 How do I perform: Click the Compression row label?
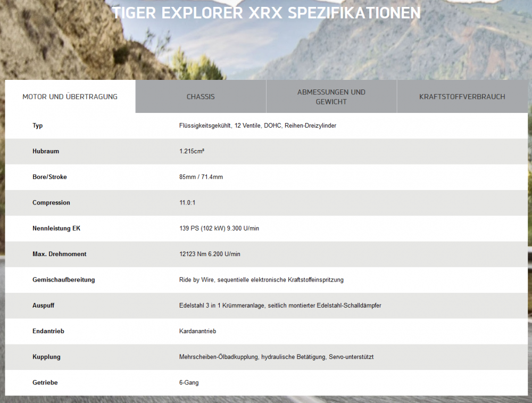pyautogui.click(x=51, y=203)
